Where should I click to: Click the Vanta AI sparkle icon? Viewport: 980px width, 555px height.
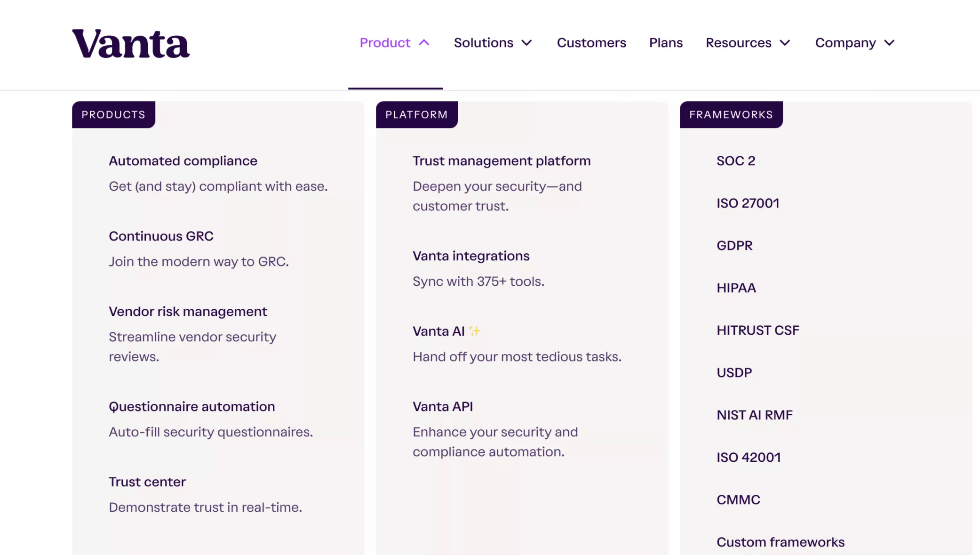tap(475, 331)
